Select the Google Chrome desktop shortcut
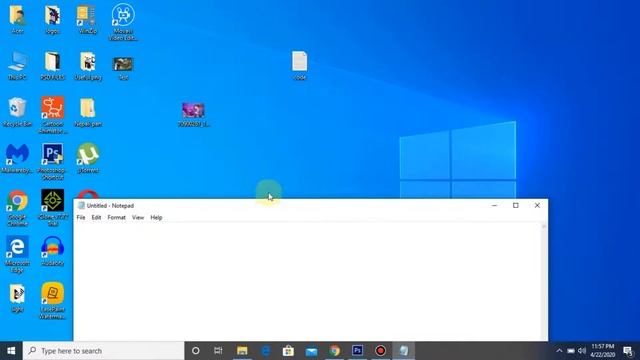The image size is (640, 360). coord(17,208)
